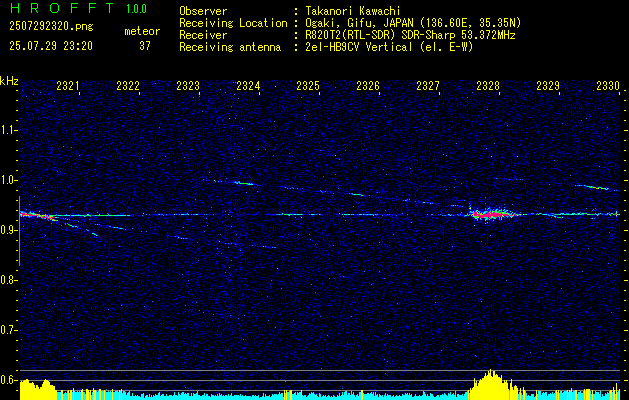This screenshot has width=629, height=400.
Task: Click the HROFFT program title text
Action: tap(63, 8)
